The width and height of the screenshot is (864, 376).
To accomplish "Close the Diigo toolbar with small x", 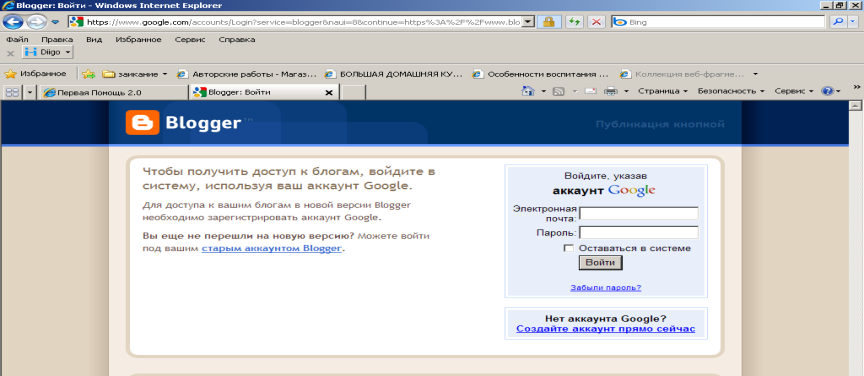I will pos(10,53).
